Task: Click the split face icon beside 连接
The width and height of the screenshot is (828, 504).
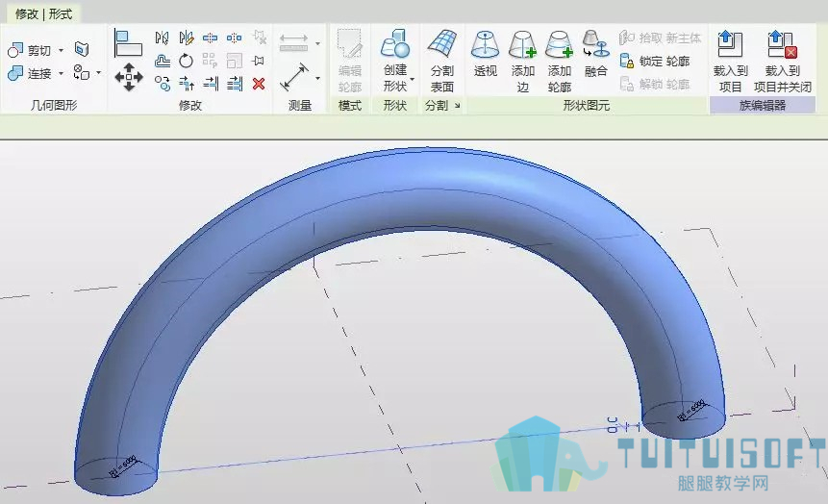Action: click(81, 72)
